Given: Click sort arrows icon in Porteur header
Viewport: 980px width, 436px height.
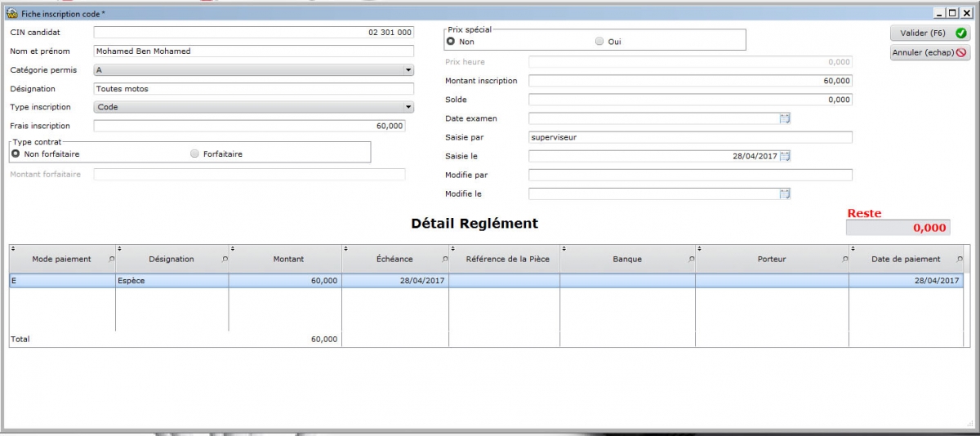Looking at the screenshot, I should coord(699,248).
